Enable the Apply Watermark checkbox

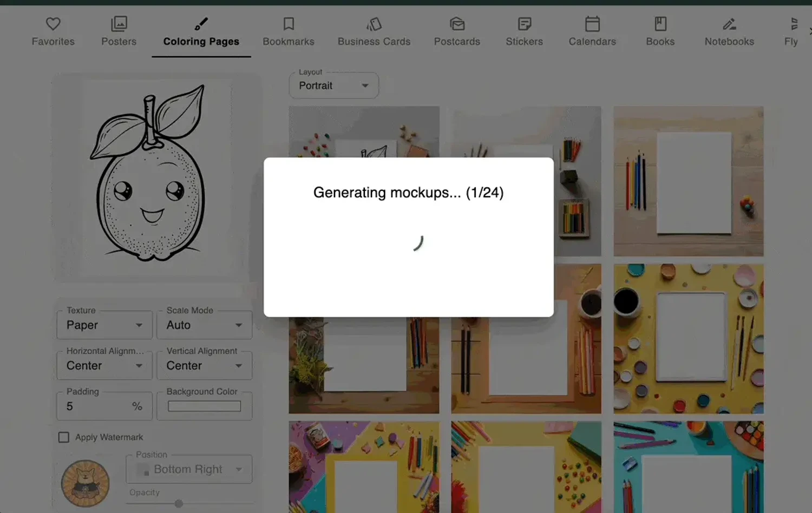63,437
